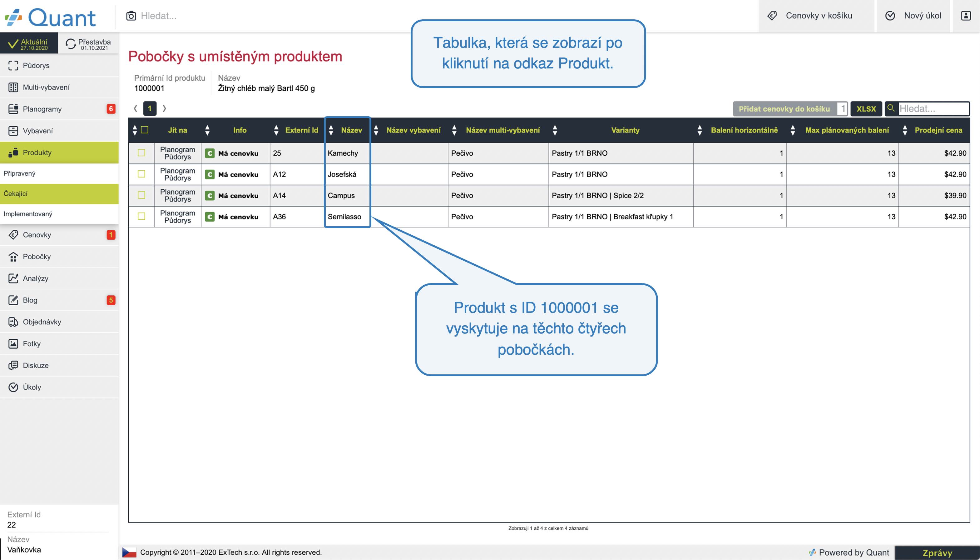Click the Pobočky house icon
980x560 pixels.
[x=13, y=257]
